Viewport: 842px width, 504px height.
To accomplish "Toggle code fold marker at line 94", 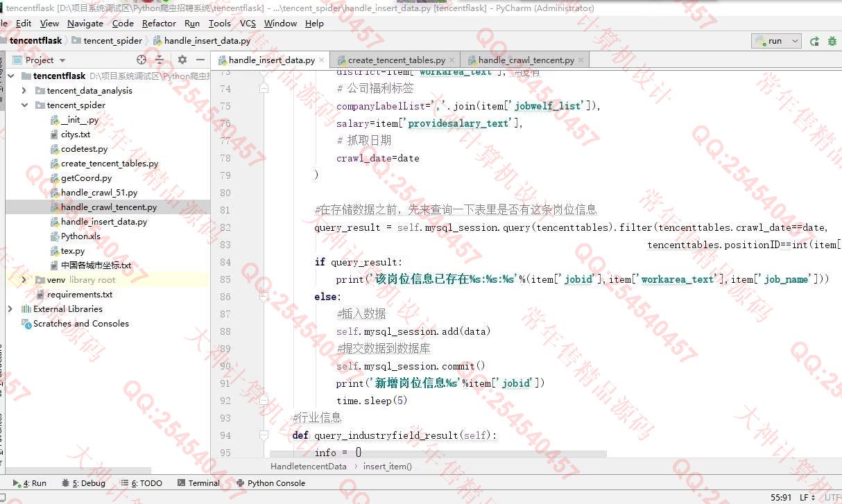I will point(264,435).
